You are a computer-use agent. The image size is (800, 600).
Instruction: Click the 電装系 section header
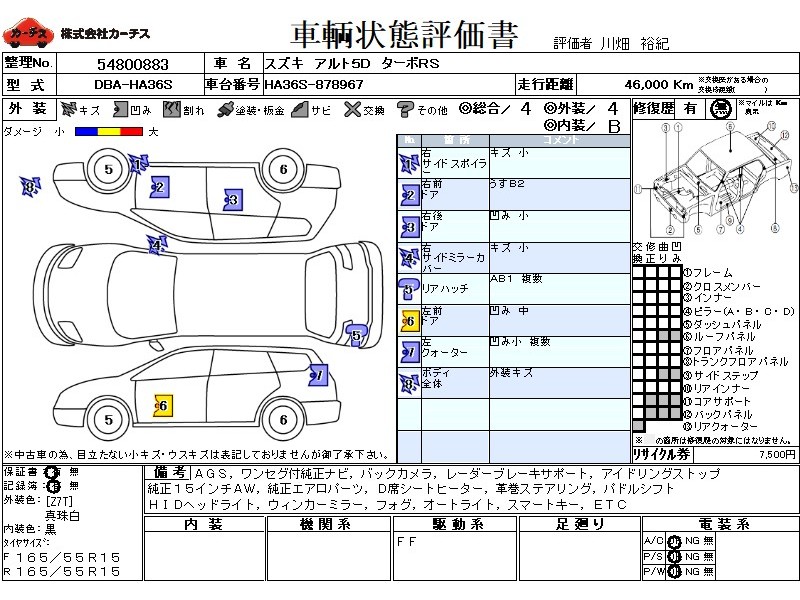point(720,524)
